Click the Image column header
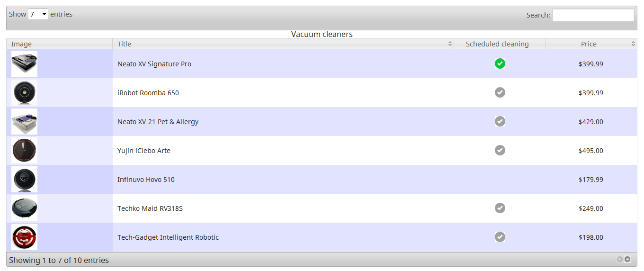644x271 pixels. click(60, 44)
